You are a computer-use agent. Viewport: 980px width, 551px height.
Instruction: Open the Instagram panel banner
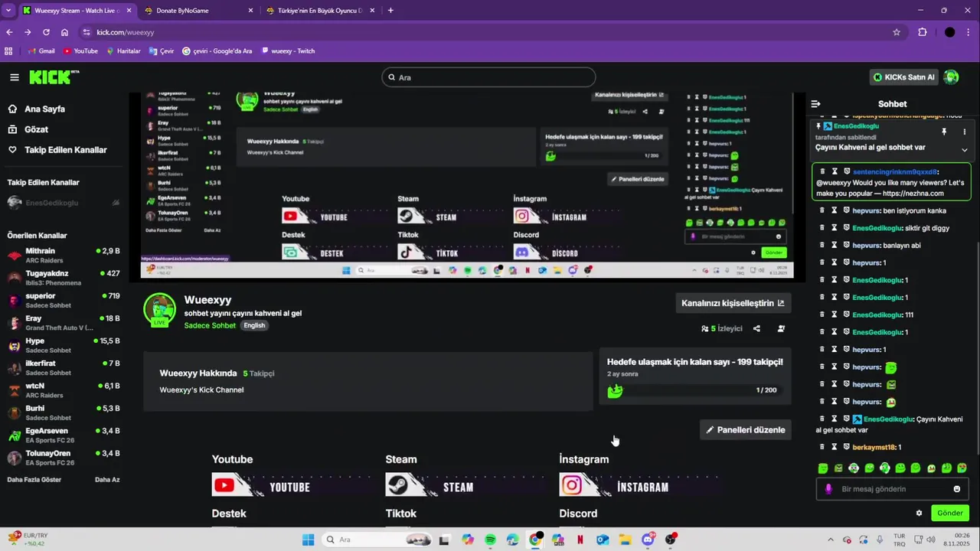click(x=641, y=485)
